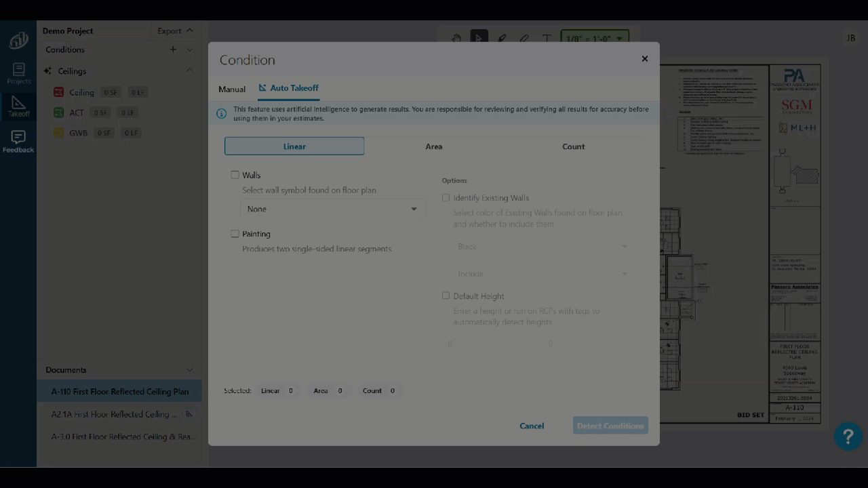
Task: Click the AI sparkle icon beside Ceilings
Action: 47,71
